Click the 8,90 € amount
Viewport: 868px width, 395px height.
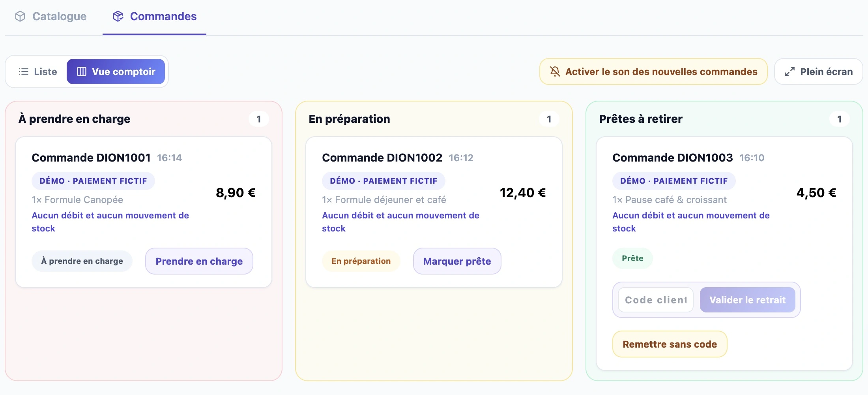[x=236, y=193]
